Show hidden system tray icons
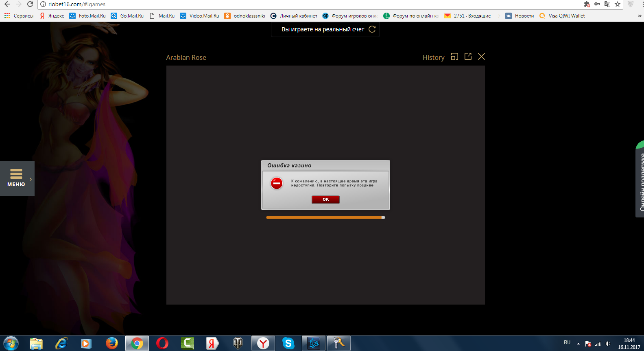The height and width of the screenshot is (351, 644). [x=578, y=344]
